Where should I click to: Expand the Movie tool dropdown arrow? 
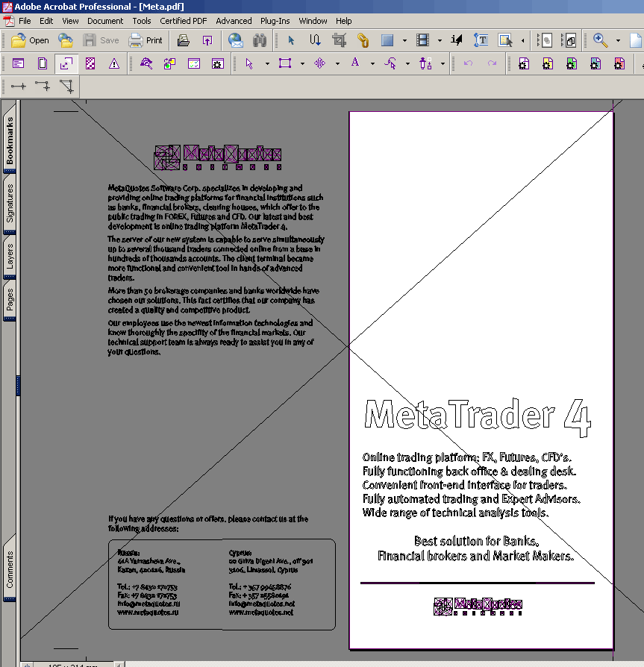coord(440,40)
